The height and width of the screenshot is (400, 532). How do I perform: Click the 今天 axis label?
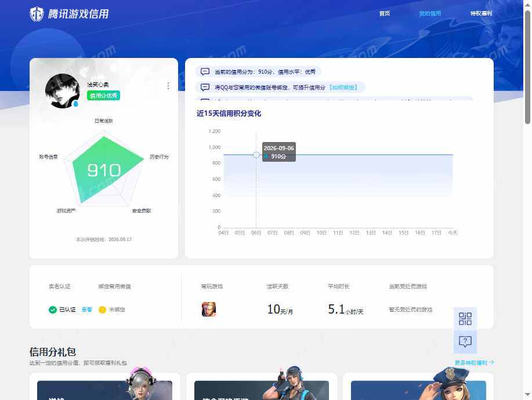pyautogui.click(x=453, y=233)
